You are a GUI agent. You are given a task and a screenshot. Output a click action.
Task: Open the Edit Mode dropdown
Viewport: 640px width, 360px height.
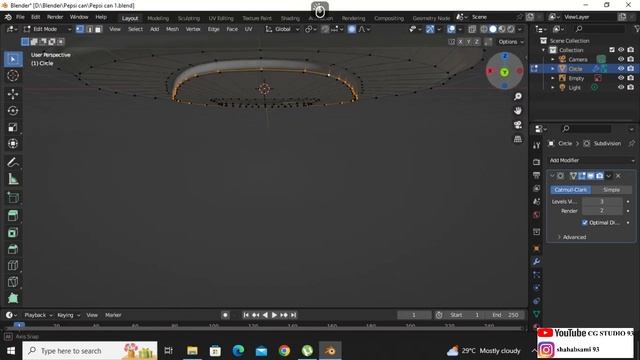47,29
